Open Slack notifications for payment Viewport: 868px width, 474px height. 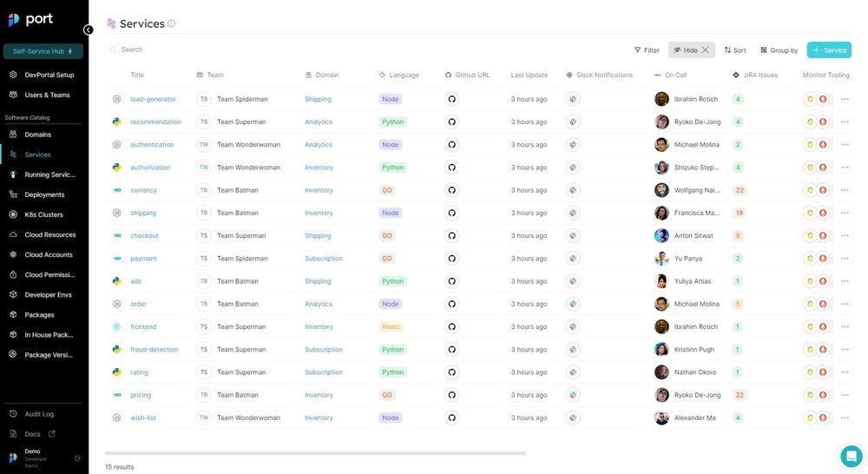[x=573, y=258]
